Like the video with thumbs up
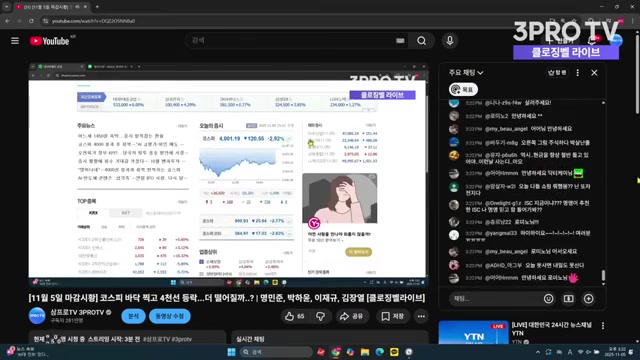This screenshot has width=640, height=360. [x=295, y=316]
